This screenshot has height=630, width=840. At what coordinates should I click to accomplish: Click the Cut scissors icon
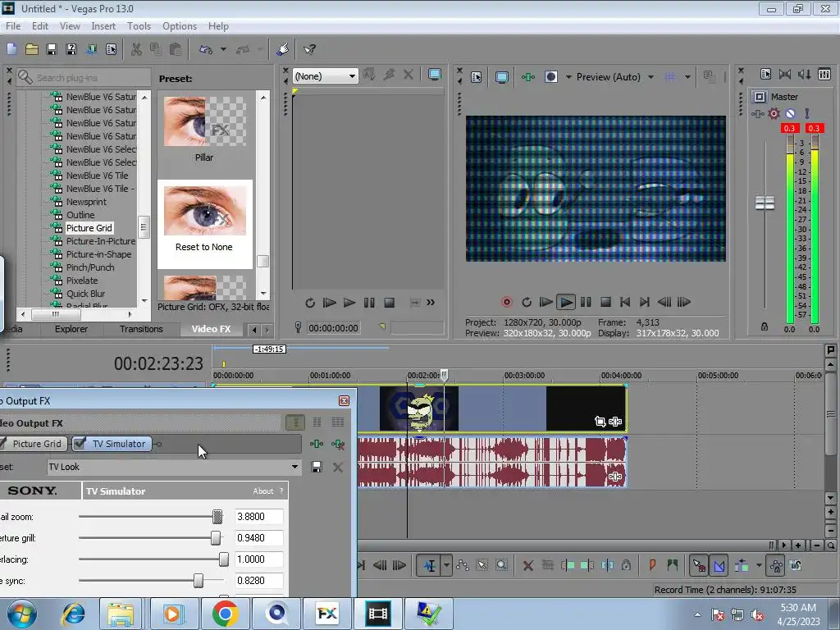coord(137,49)
